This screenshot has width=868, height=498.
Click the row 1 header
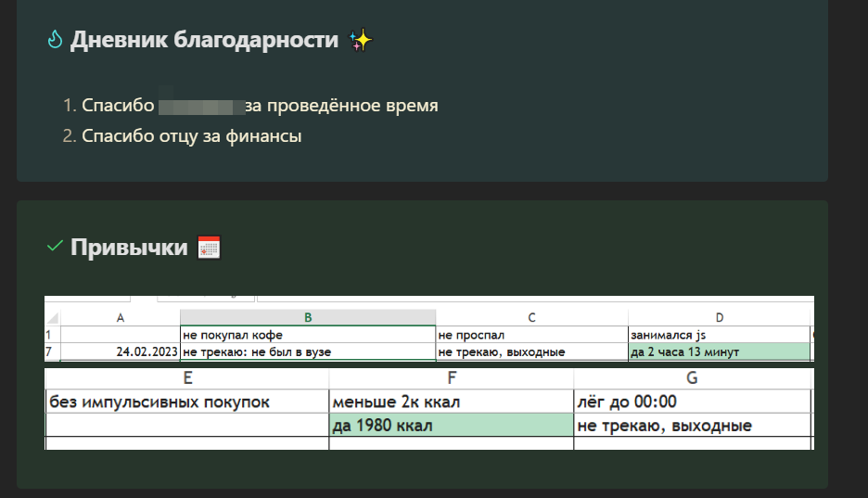(52, 335)
